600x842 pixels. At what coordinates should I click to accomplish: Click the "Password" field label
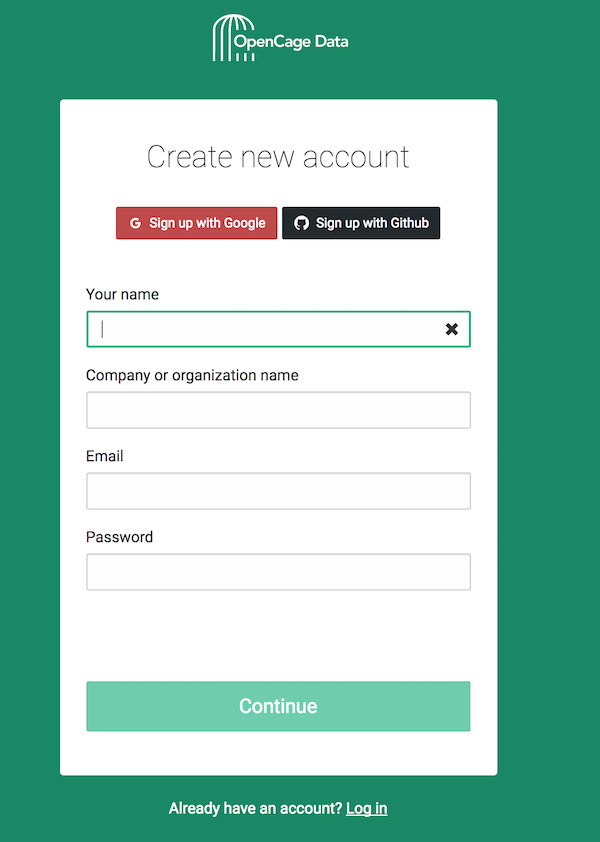point(119,537)
